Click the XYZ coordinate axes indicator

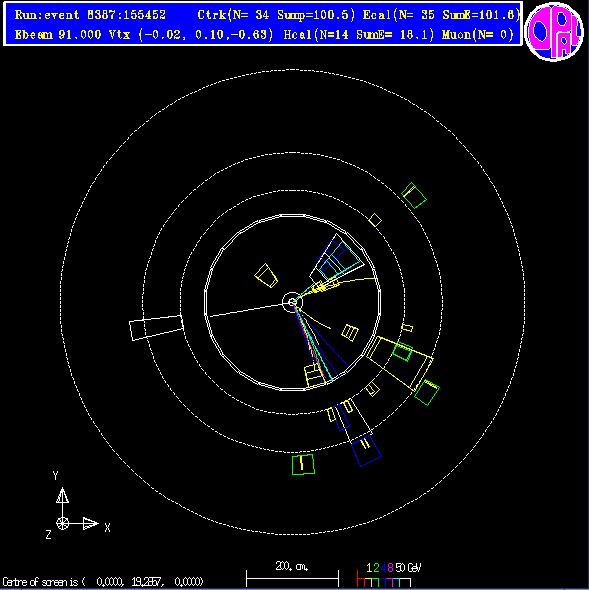click(x=77, y=505)
